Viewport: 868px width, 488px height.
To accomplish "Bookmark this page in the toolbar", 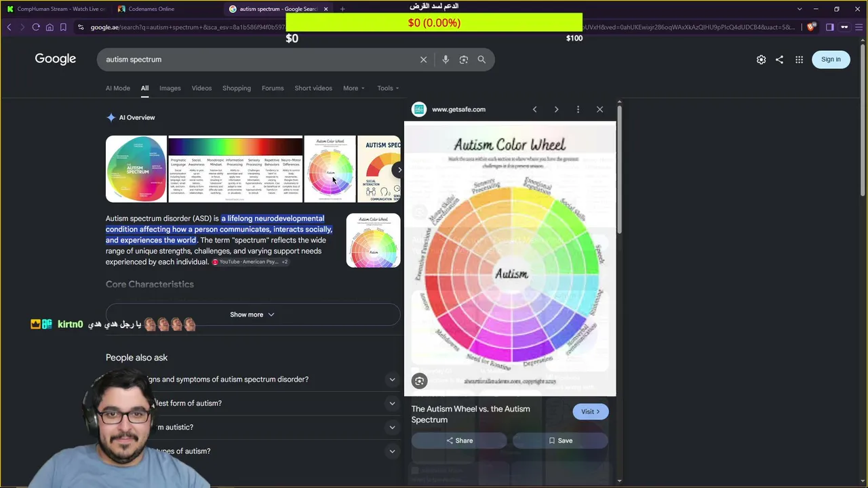I will click(x=63, y=27).
